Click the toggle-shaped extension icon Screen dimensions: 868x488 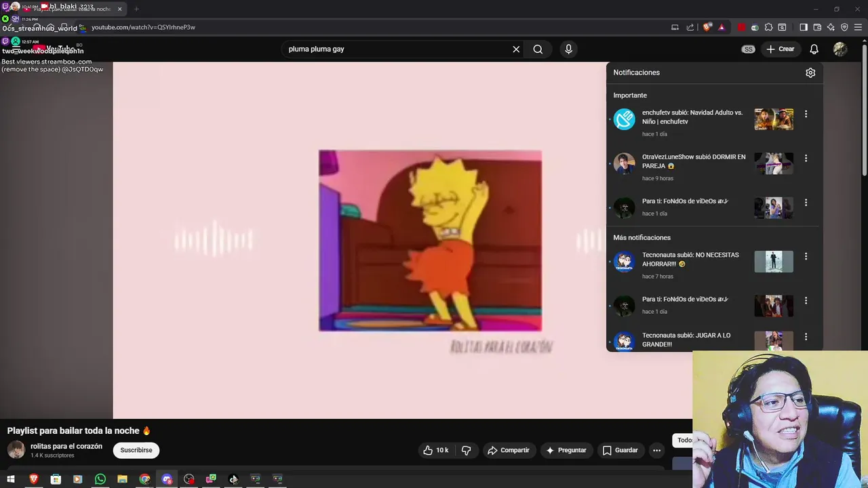(755, 27)
